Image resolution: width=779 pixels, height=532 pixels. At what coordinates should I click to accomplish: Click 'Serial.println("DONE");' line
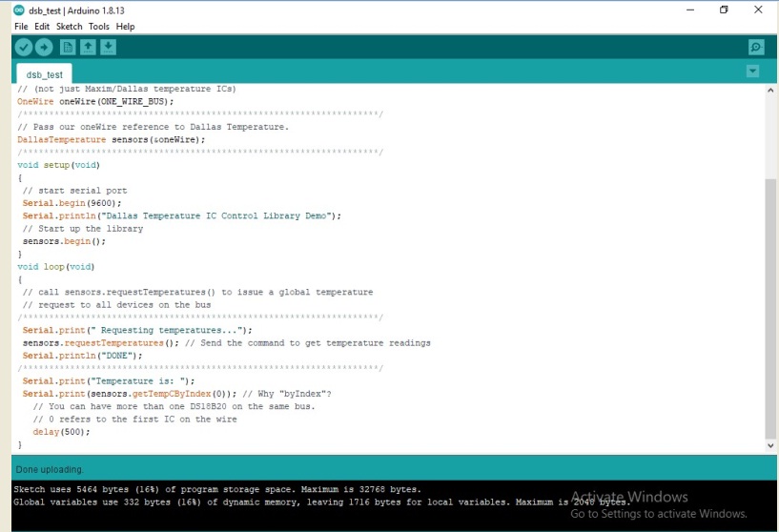pos(82,356)
